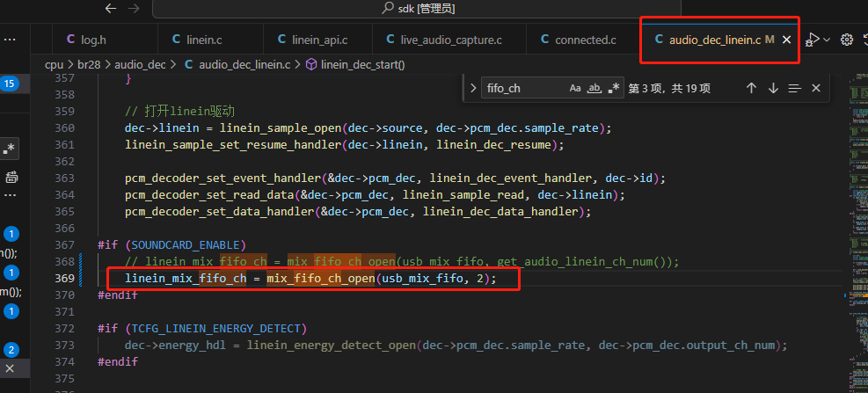
Task: Click linein_energy_detect_open on line 373
Action: 331,346
